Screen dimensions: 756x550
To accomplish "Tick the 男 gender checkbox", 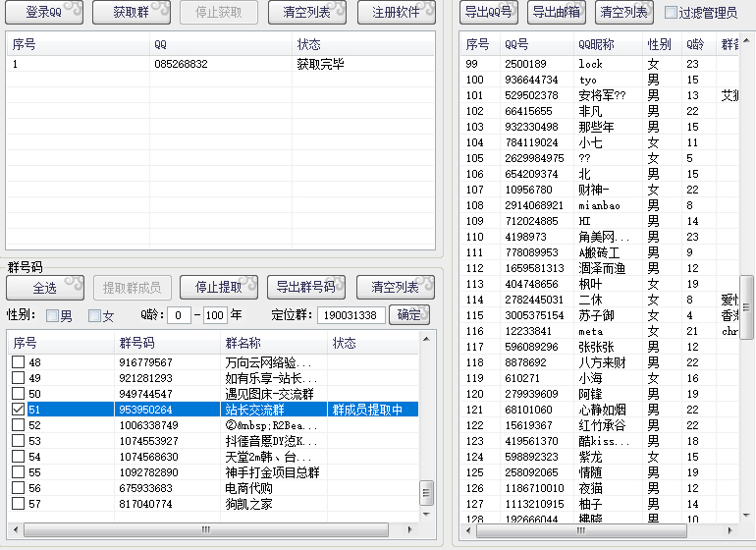I will [52, 316].
